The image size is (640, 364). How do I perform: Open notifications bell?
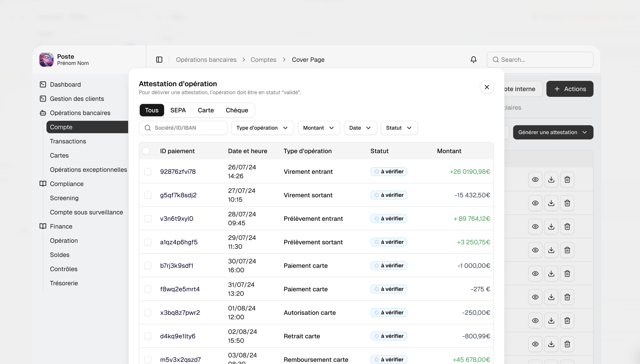tap(473, 60)
